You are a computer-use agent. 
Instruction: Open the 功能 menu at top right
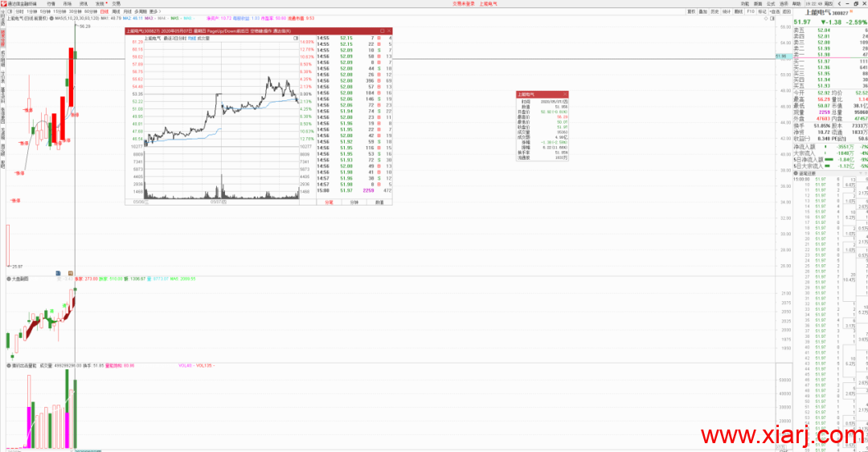coord(745,3)
